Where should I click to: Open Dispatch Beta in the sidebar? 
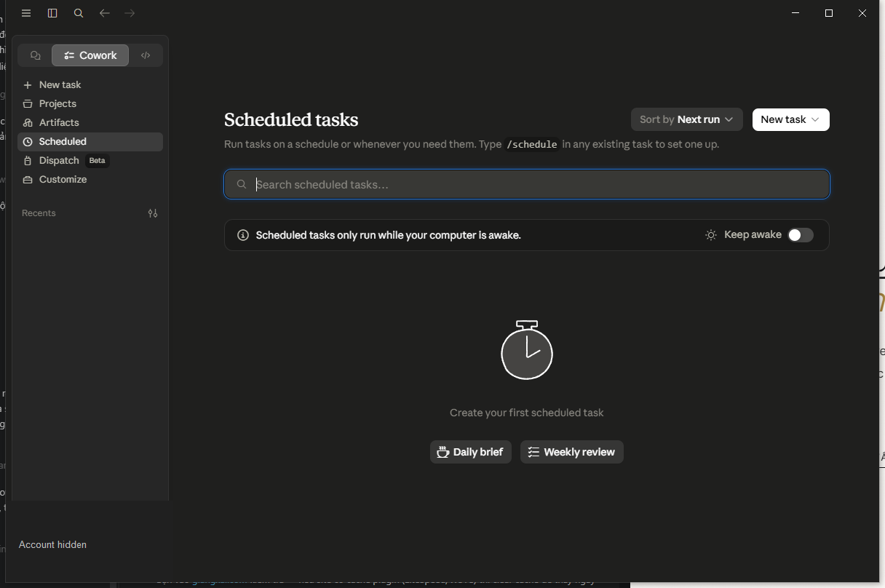[90, 160]
